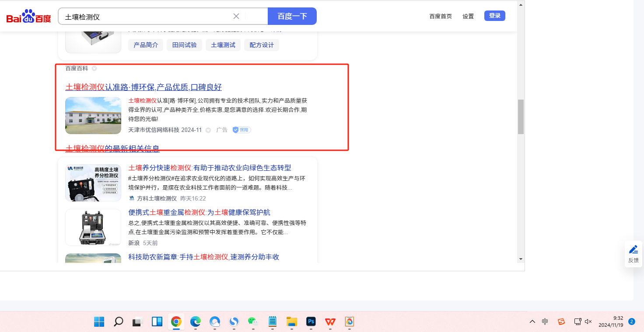Open dropdown next to 天津市优信网络科技 2024-11
Viewport: 644px width, 332px height.
[208, 130]
